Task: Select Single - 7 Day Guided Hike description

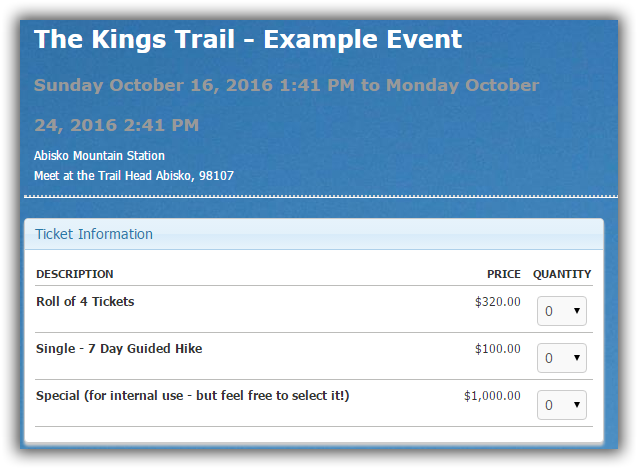Action: [119, 348]
